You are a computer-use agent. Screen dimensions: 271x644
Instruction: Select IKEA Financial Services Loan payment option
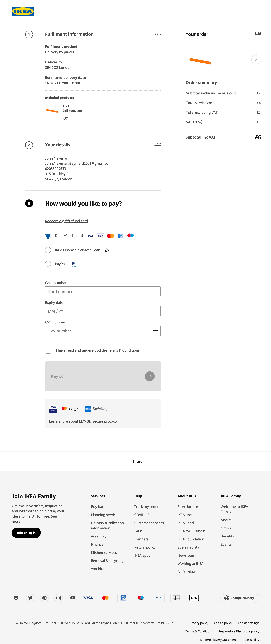tap(48, 250)
